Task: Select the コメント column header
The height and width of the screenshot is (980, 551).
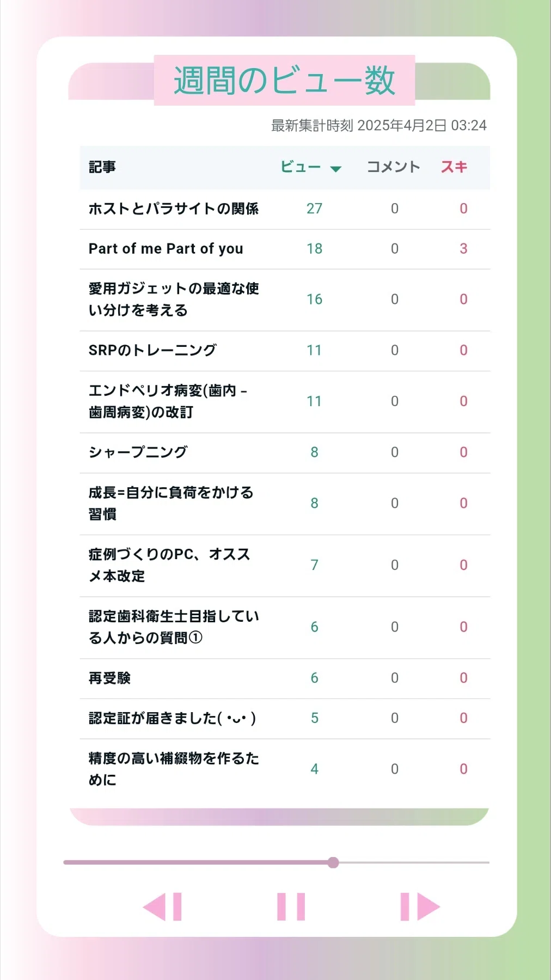Action: click(x=394, y=167)
